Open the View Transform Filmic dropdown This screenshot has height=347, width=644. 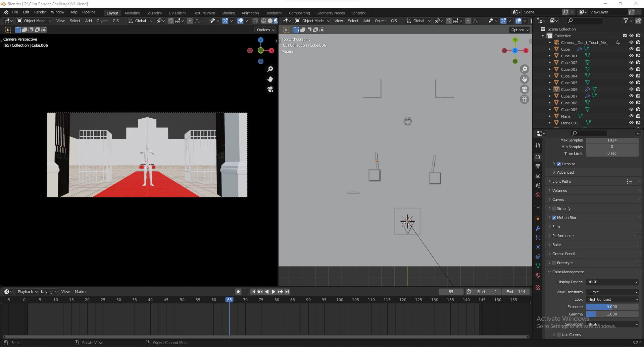[x=612, y=292]
